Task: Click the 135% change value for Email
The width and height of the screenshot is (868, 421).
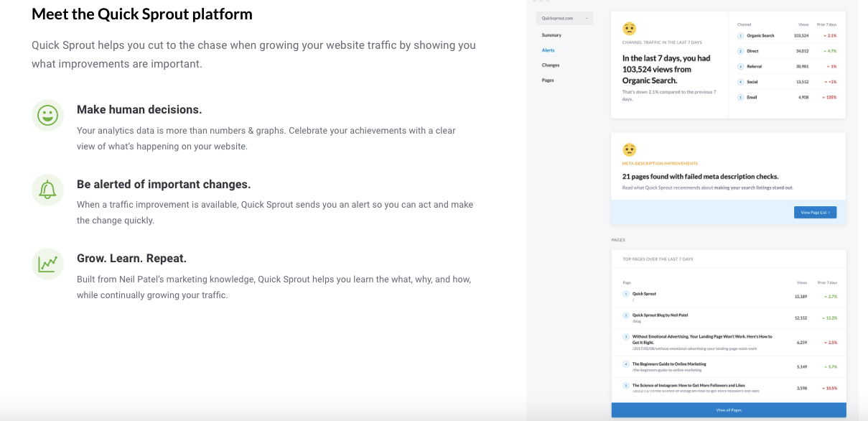Action: [829, 97]
